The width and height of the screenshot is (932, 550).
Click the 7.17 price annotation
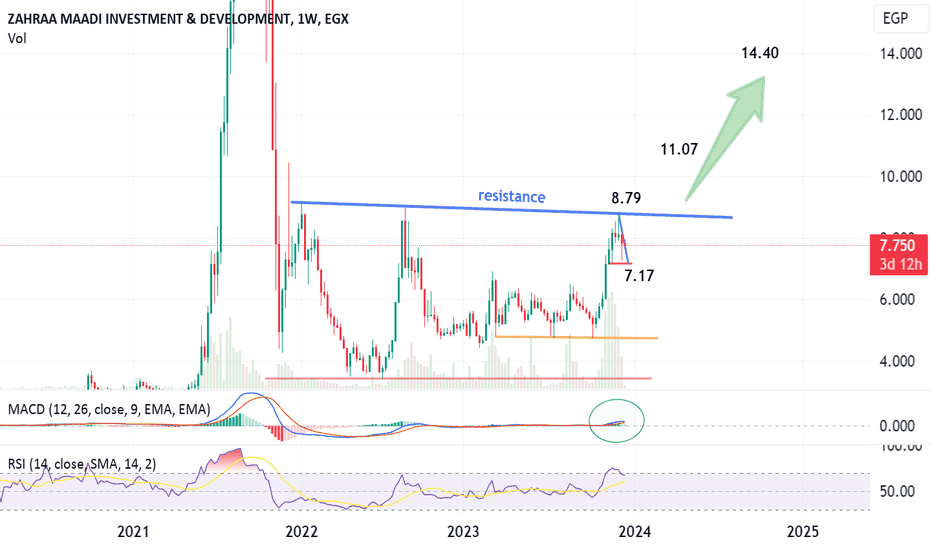tap(639, 275)
